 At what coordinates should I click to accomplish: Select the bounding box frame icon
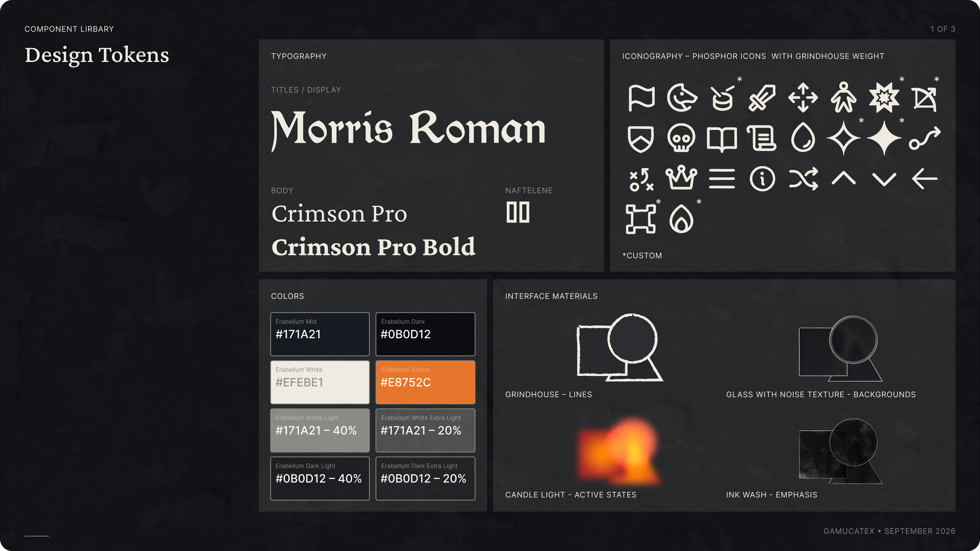(x=641, y=219)
